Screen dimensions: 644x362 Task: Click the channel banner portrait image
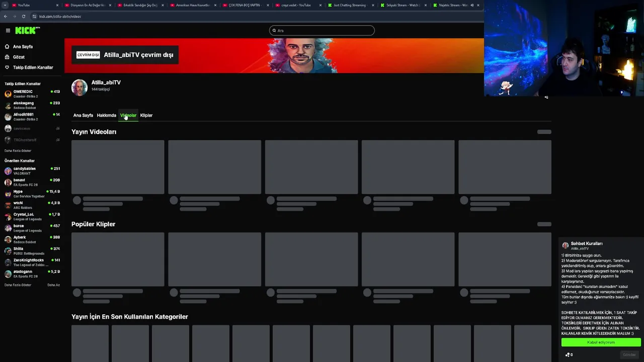pyautogui.click(x=301, y=56)
